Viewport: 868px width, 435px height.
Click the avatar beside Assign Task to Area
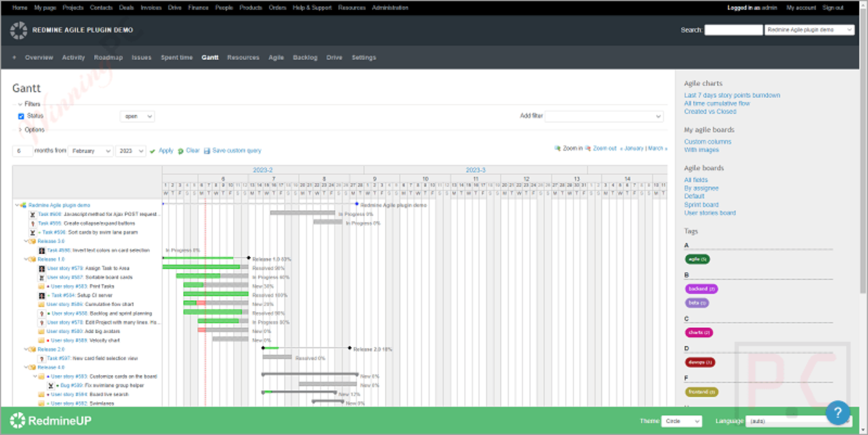(42, 269)
